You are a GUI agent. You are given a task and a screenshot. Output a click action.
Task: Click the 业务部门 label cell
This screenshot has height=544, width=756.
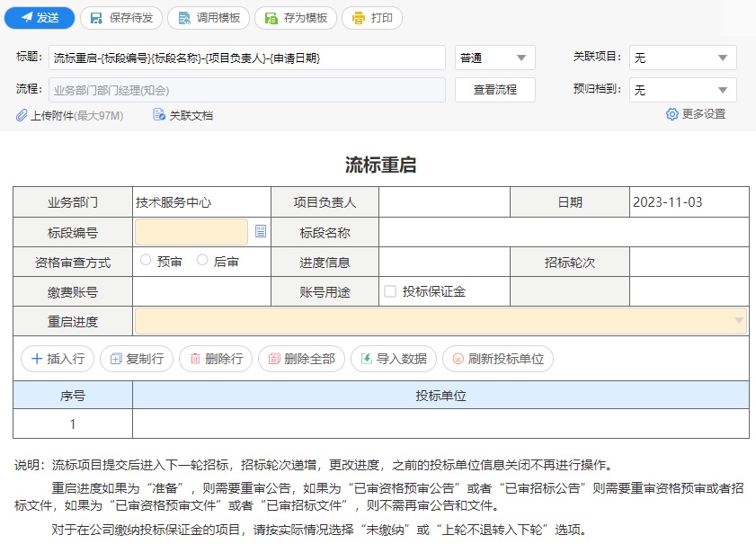click(x=73, y=202)
